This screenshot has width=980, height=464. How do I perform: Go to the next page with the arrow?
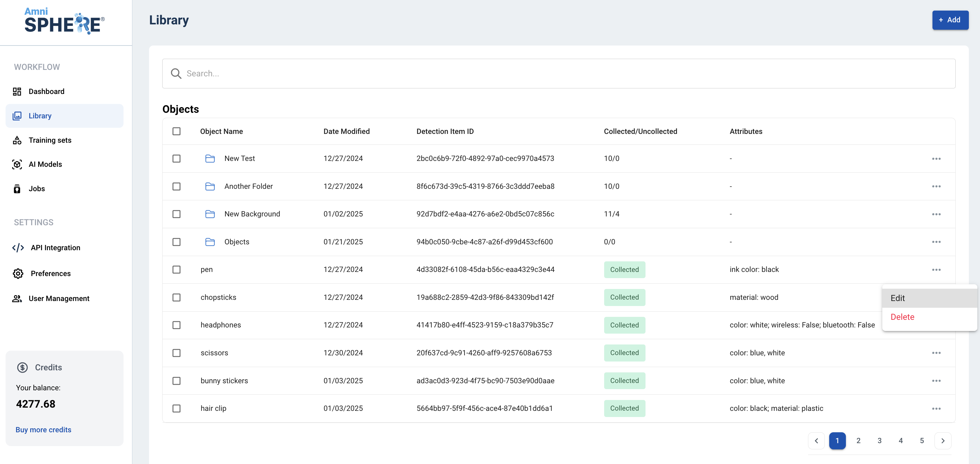943,441
